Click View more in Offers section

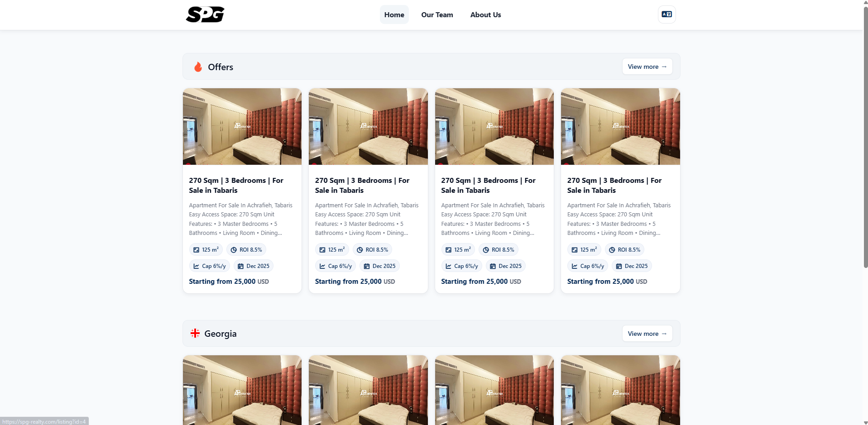coord(647,67)
